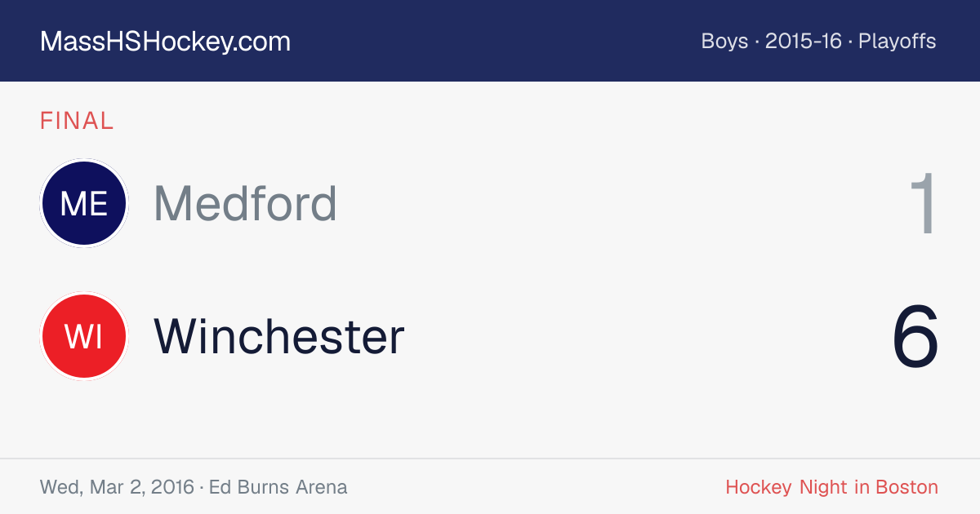Click the letters WI inside the red circle
980x514 pixels.
click(x=84, y=337)
